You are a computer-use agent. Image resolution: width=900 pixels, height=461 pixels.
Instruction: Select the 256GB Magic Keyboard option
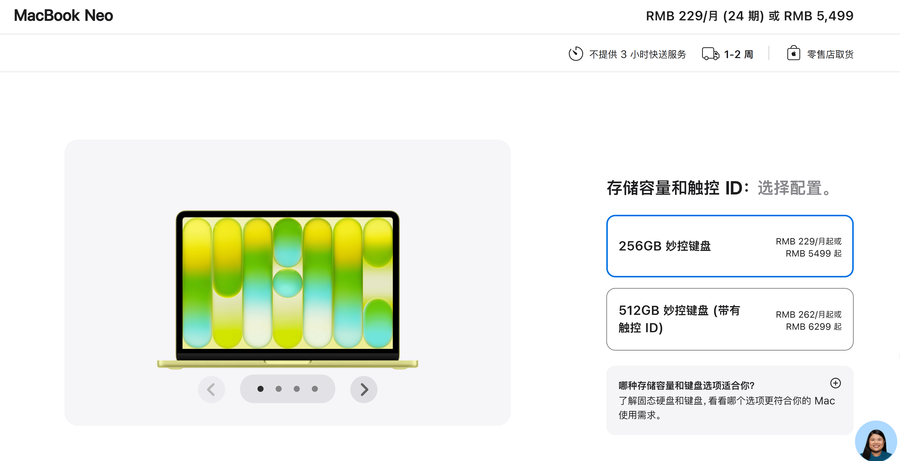(730, 246)
